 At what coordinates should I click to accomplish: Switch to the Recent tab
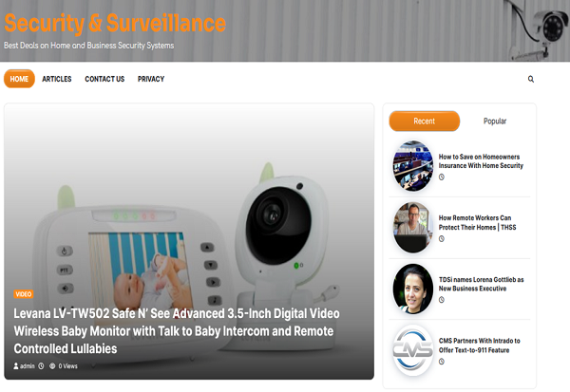click(x=425, y=121)
